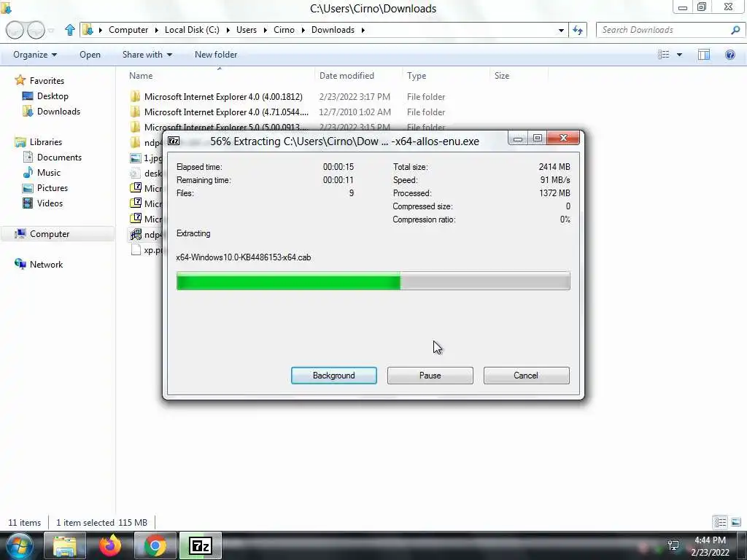
Task: Select Computer in the address breadcrumb
Action: tap(128, 29)
